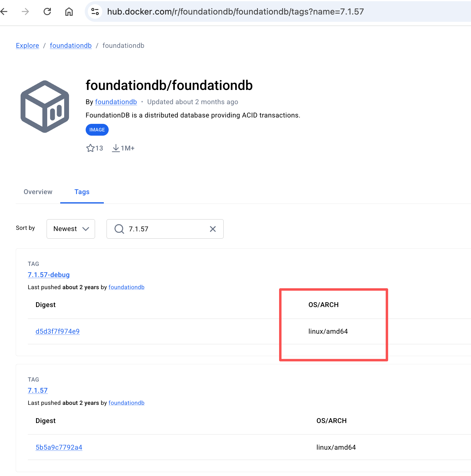This screenshot has width=471, height=476.
Task: Click the search magnifier icon in tag filter
Action: click(119, 229)
